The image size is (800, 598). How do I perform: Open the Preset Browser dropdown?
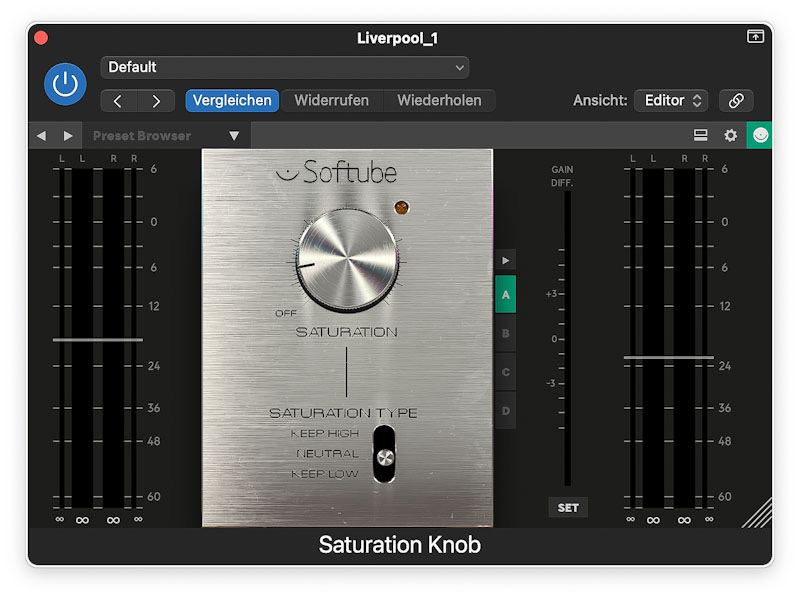click(166, 136)
